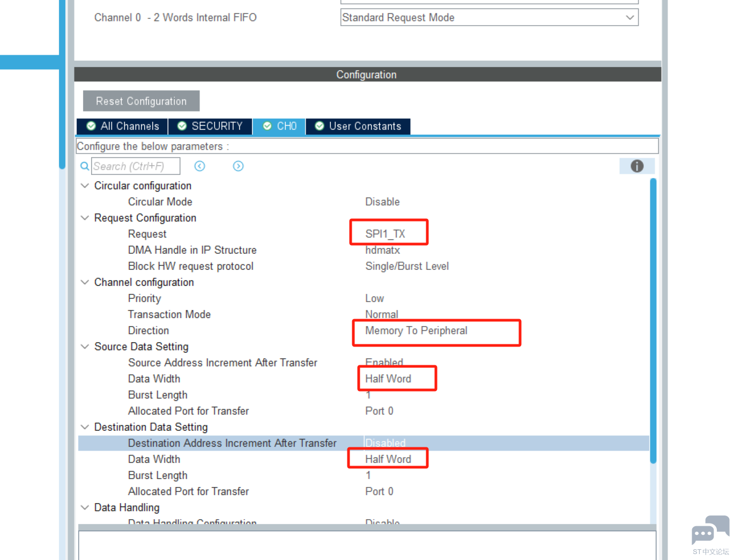Select Single/Burst Level protocol value
Image resolution: width=734 pixels, height=560 pixels.
point(407,266)
